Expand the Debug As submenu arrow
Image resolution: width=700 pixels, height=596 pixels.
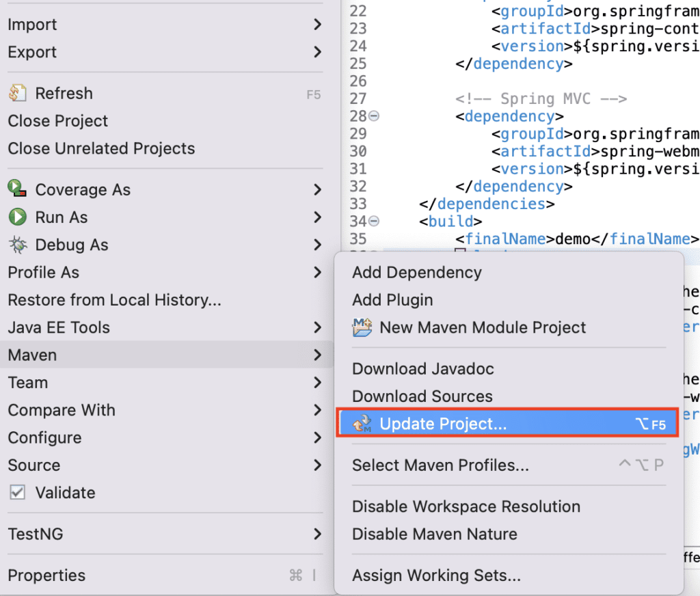tap(317, 245)
